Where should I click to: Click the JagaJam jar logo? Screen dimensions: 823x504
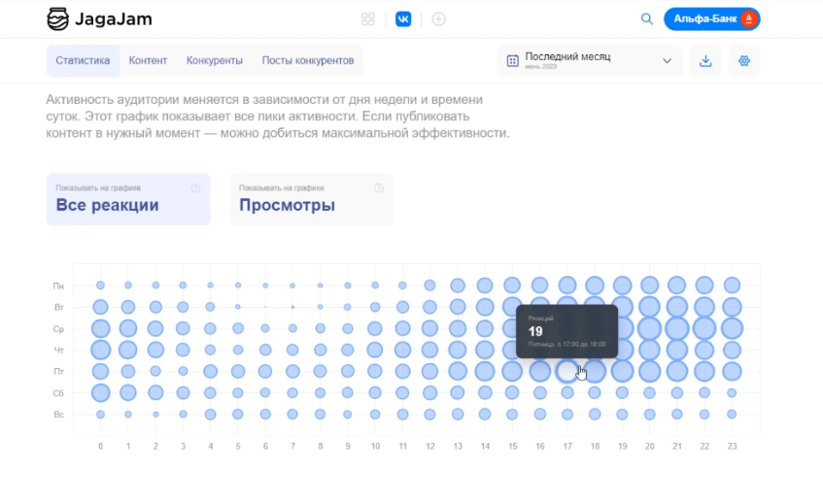(x=57, y=19)
